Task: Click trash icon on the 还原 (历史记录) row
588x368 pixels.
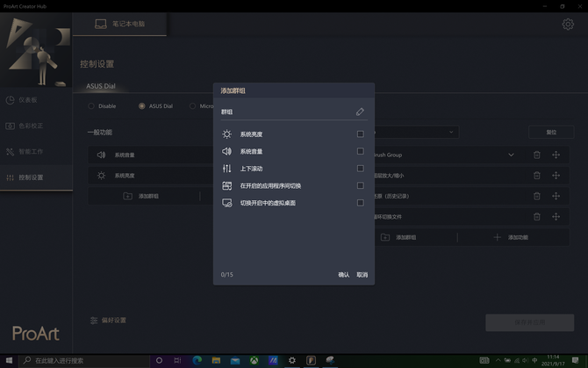Action: (536, 196)
